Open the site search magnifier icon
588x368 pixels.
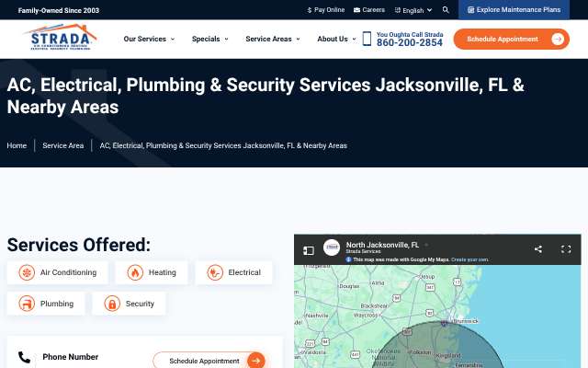tap(446, 10)
